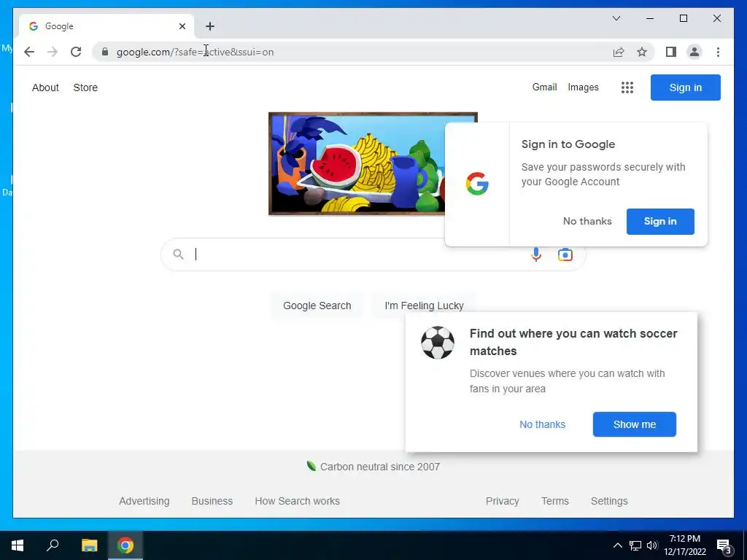The width and height of the screenshot is (747, 560).
Task: Open a new tab with plus icon
Action: pyautogui.click(x=210, y=26)
